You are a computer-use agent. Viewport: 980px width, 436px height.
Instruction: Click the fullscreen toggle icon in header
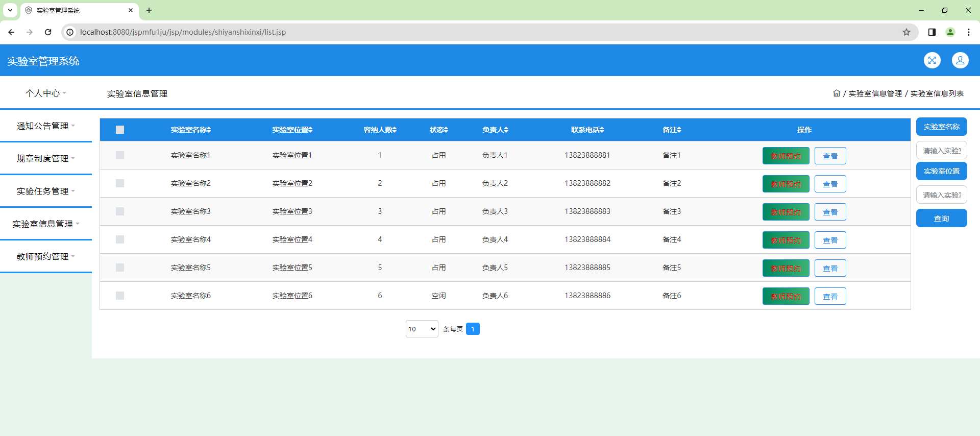tap(932, 60)
